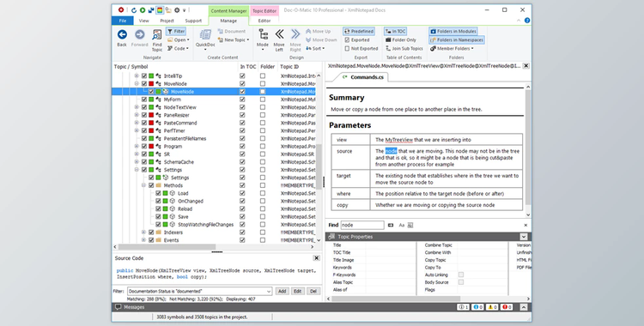Switch to the Project ribbon tab

click(167, 21)
